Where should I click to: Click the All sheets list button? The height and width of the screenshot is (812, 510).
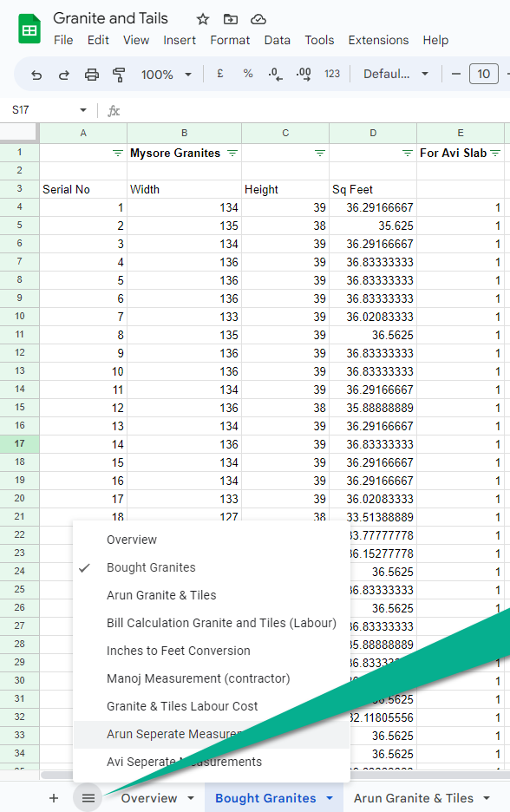click(x=88, y=798)
